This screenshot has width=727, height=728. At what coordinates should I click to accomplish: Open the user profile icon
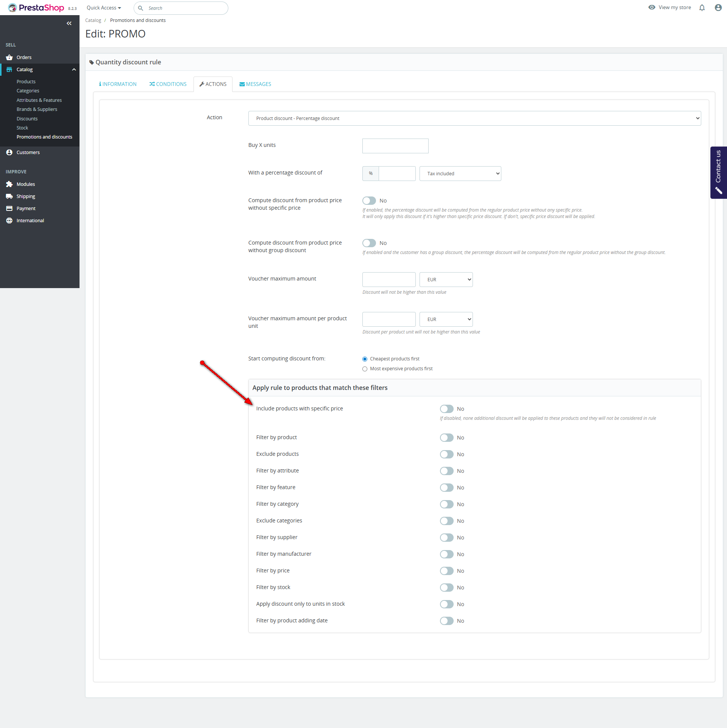[x=718, y=8]
